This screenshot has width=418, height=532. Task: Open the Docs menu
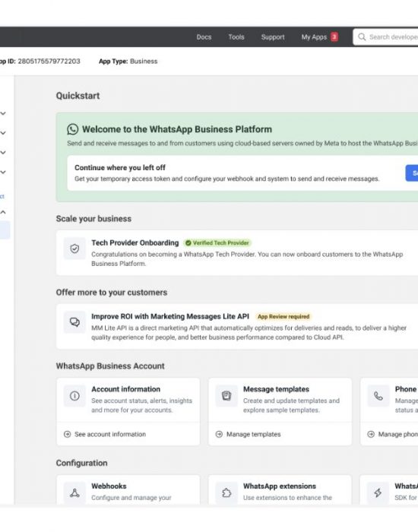click(x=204, y=37)
